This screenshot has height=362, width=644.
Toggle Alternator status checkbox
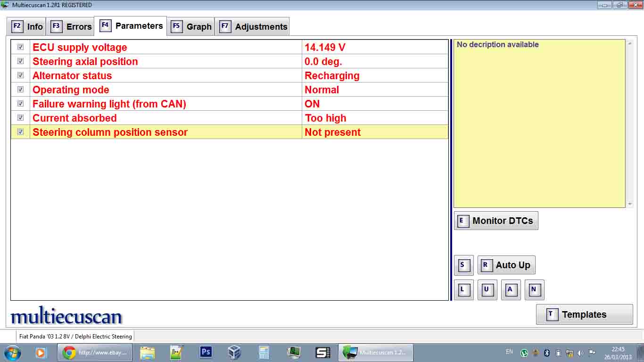click(20, 75)
